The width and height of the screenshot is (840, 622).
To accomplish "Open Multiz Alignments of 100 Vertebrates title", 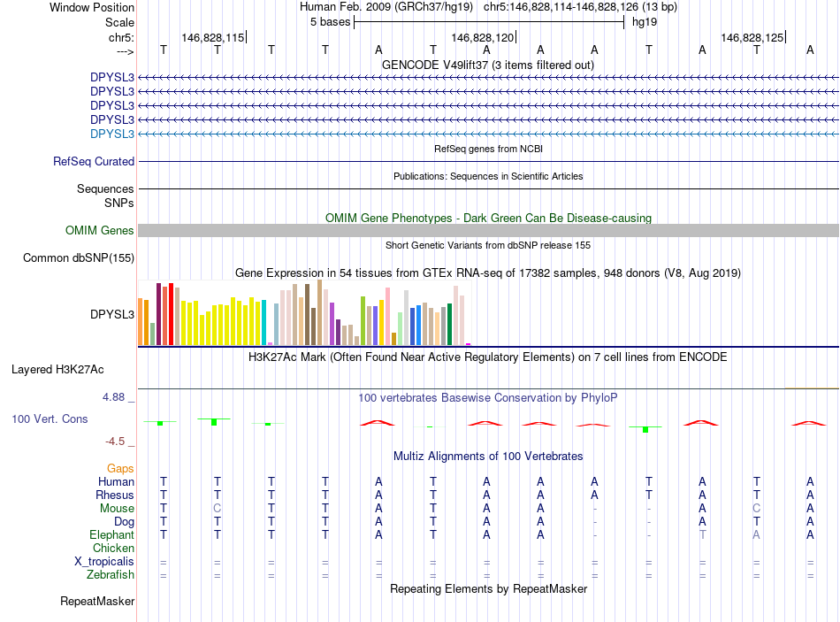I will coord(488,457).
